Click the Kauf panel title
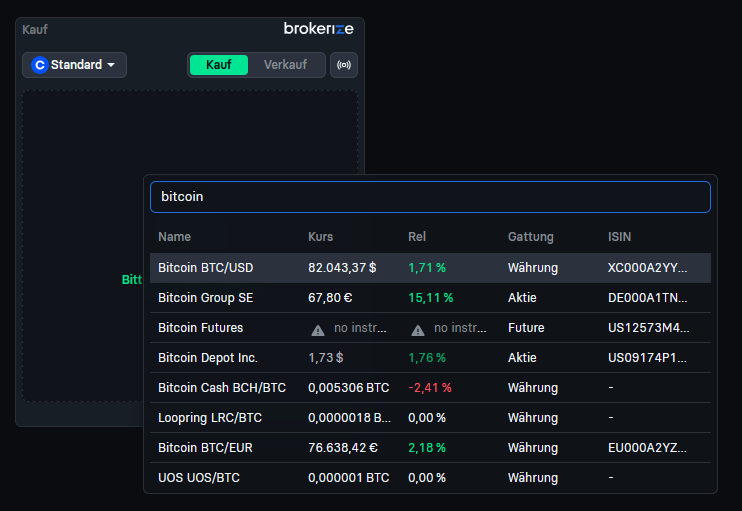The height and width of the screenshot is (511, 742). coord(35,29)
